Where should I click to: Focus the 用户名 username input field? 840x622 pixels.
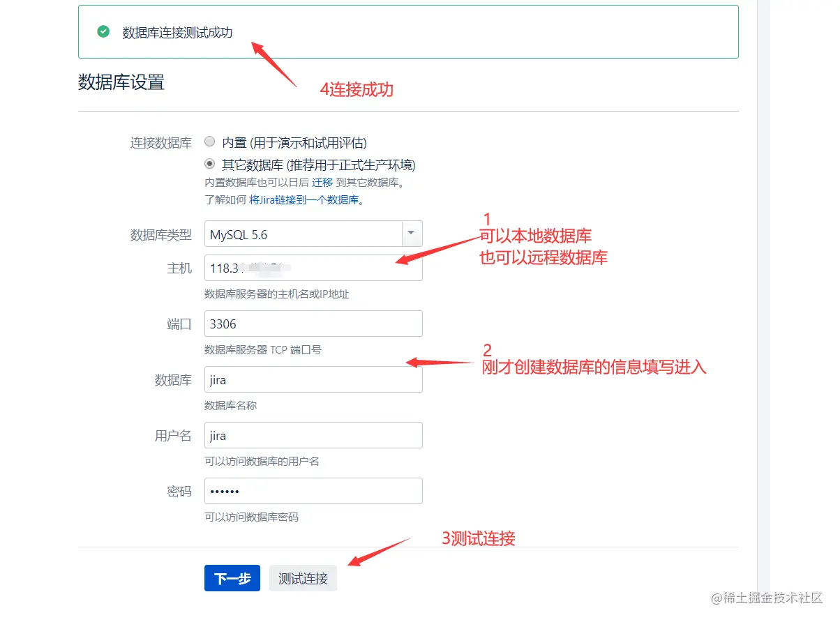click(313, 435)
